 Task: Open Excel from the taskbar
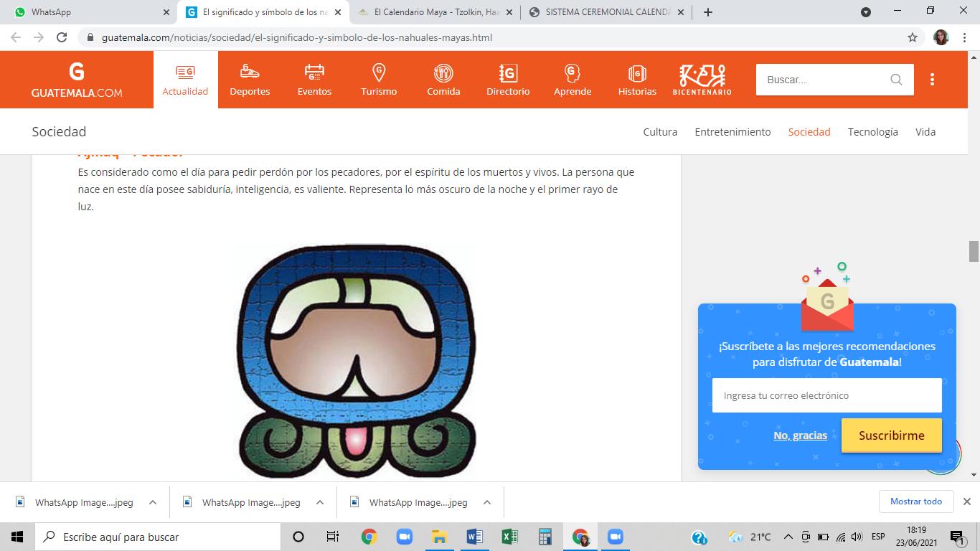pyautogui.click(x=509, y=537)
